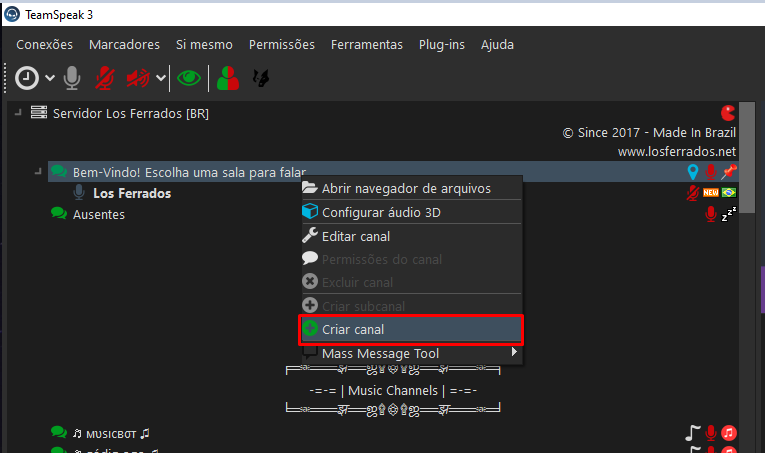The height and width of the screenshot is (453, 765).
Task: Click the www.losferrados.net link
Action: (x=676, y=152)
